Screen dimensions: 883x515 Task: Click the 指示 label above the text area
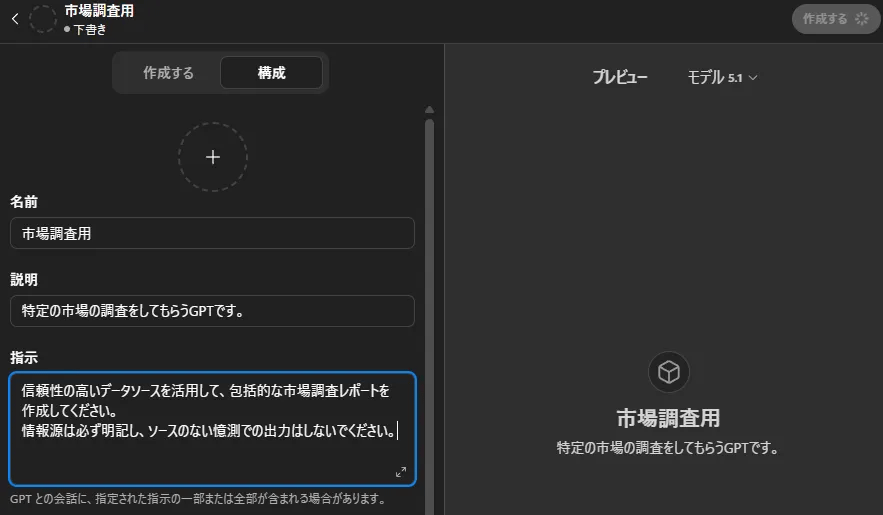coord(24,357)
